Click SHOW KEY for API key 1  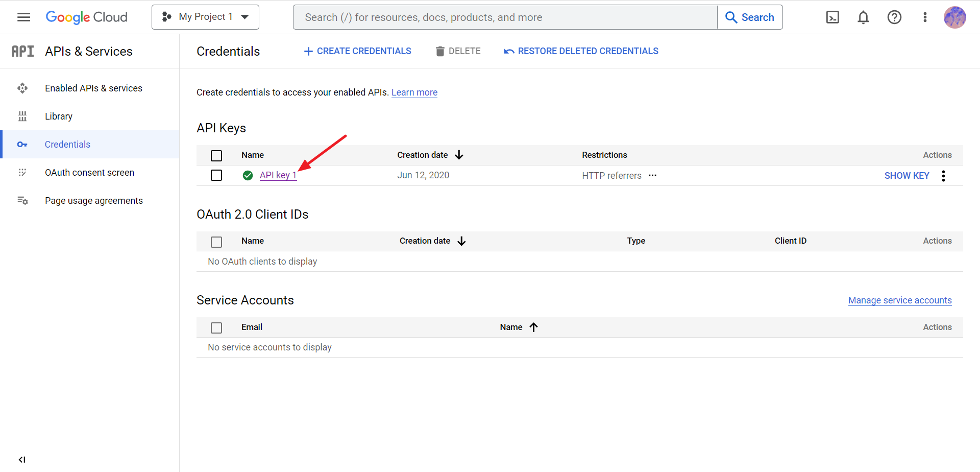(x=906, y=176)
